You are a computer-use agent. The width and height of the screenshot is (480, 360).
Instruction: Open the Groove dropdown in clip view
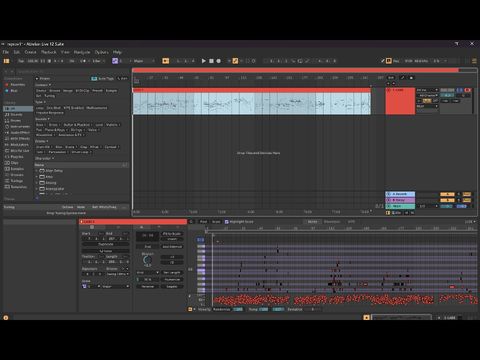117,274
